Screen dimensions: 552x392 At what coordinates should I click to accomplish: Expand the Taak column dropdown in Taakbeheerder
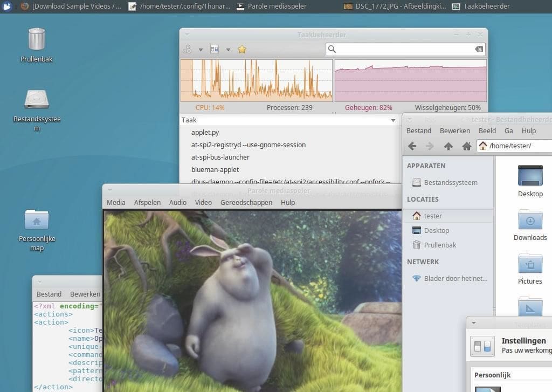tap(392, 120)
